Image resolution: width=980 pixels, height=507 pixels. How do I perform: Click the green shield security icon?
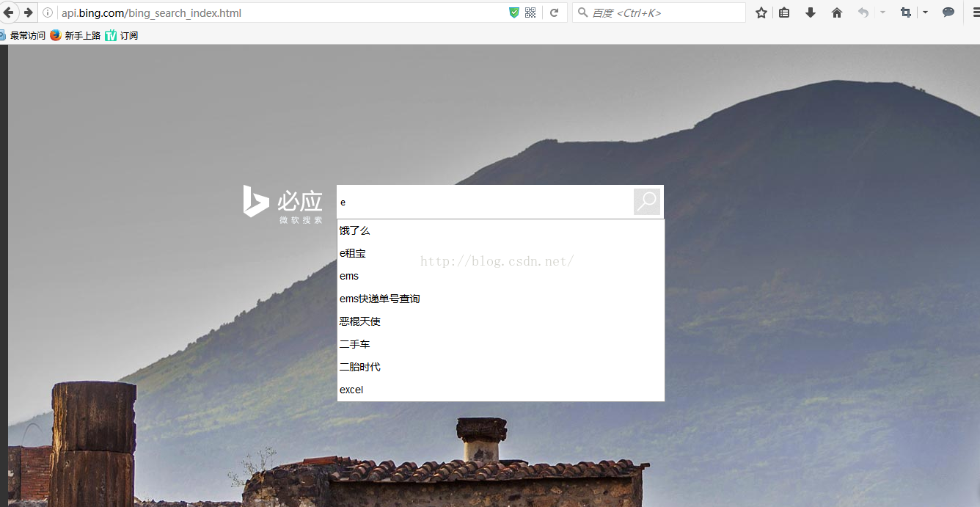click(514, 12)
